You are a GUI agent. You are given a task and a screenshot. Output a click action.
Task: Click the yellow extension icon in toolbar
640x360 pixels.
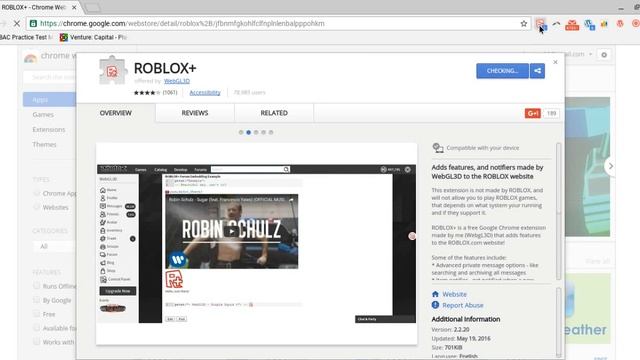[x=604, y=24]
